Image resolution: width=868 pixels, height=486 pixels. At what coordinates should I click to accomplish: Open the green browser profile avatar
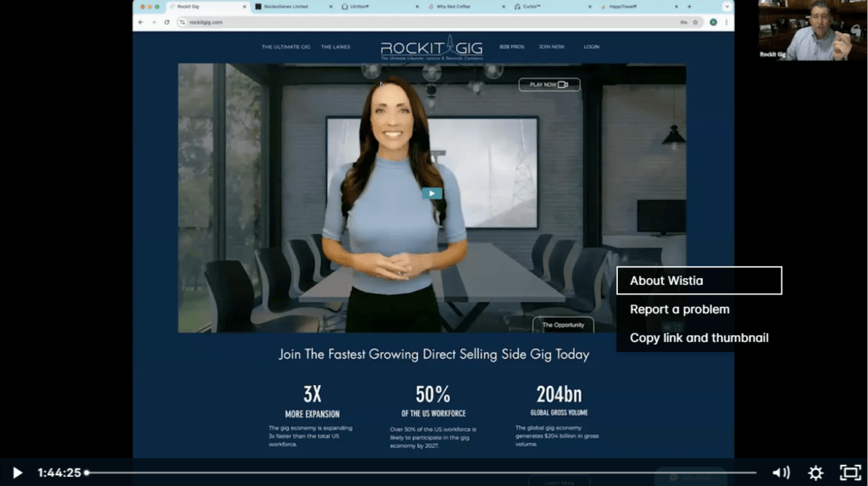tap(714, 22)
